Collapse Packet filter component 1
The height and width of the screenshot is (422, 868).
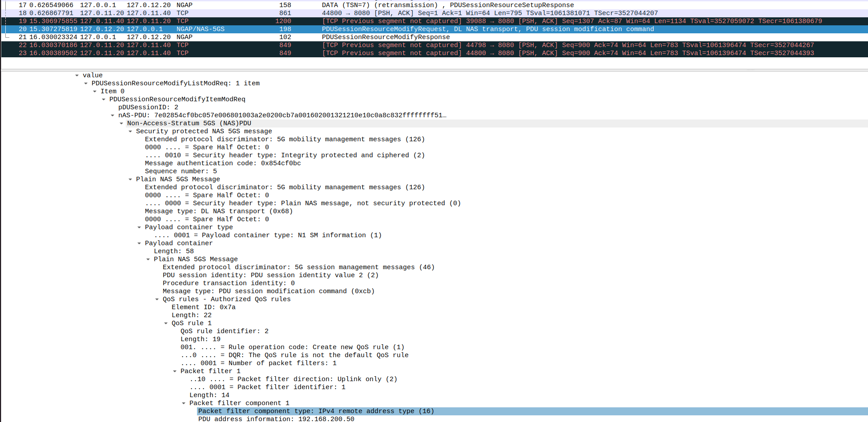coord(184,403)
